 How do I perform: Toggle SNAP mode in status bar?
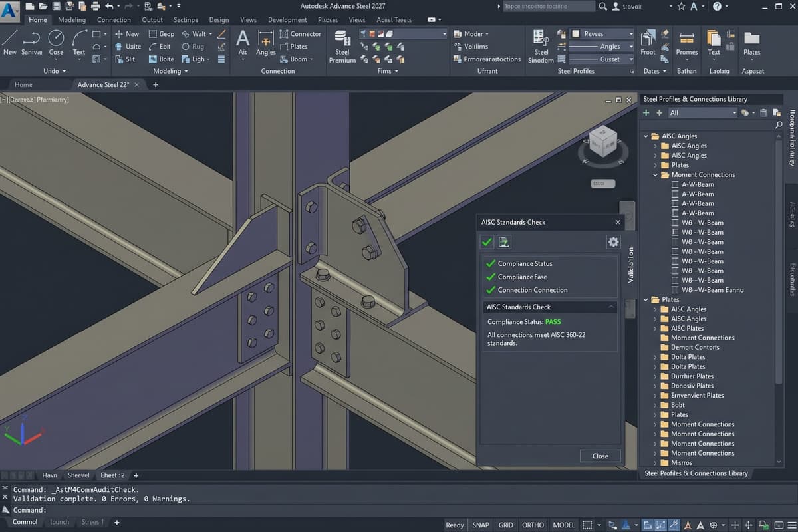[481, 525]
